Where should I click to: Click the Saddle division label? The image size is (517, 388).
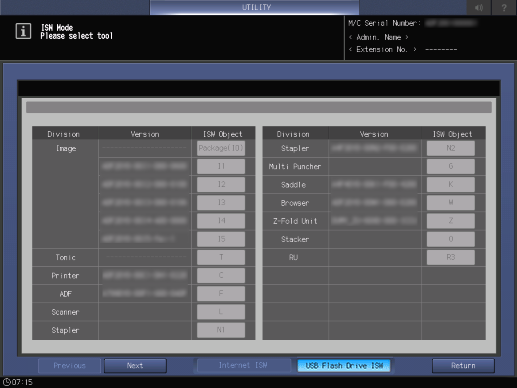point(293,185)
